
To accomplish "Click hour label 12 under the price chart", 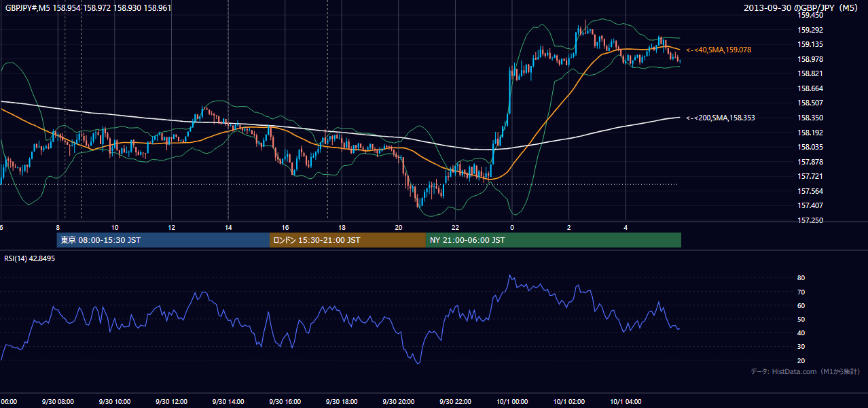I will coord(172,228).
